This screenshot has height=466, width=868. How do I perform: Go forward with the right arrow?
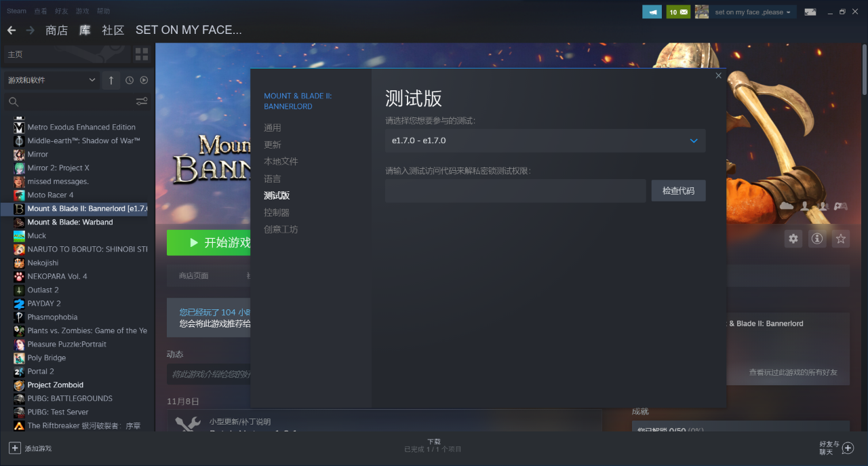30,30
